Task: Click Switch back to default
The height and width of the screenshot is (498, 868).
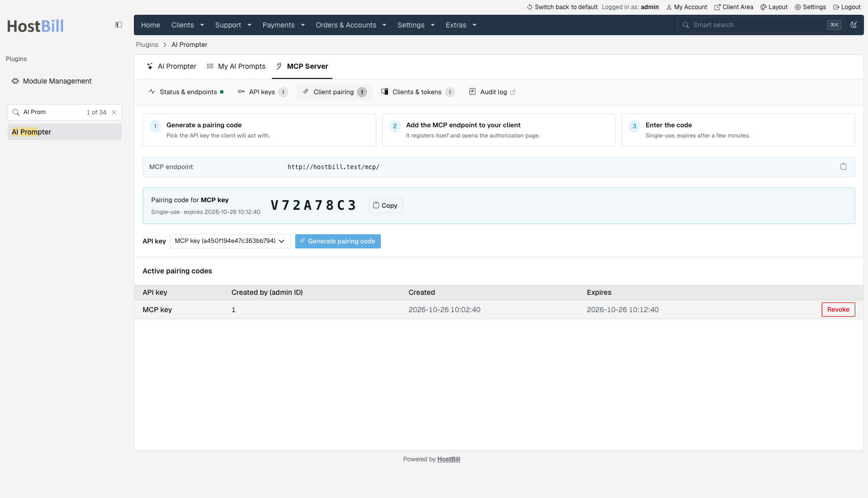Action: (x=562, y=7)
